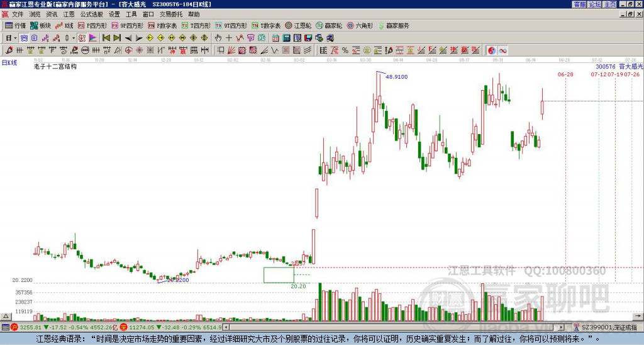Open the P数字表 tool
This screenshot has width=644, height=345.
point(162,25)
